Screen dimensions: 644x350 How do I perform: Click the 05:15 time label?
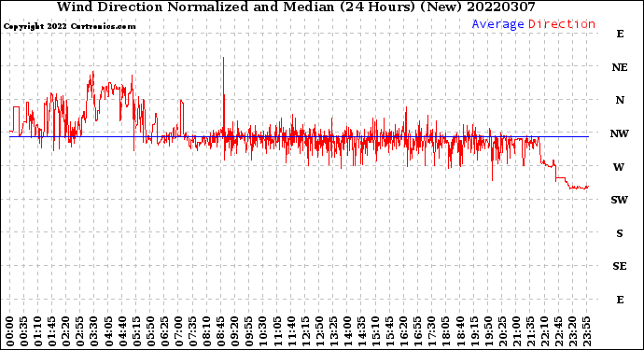tap(136, 331)
